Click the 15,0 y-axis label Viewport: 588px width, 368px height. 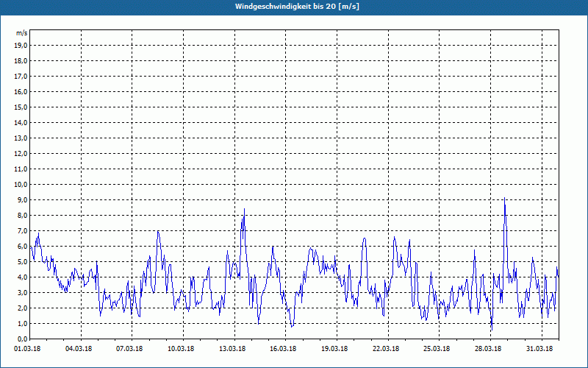click(21, 107)
